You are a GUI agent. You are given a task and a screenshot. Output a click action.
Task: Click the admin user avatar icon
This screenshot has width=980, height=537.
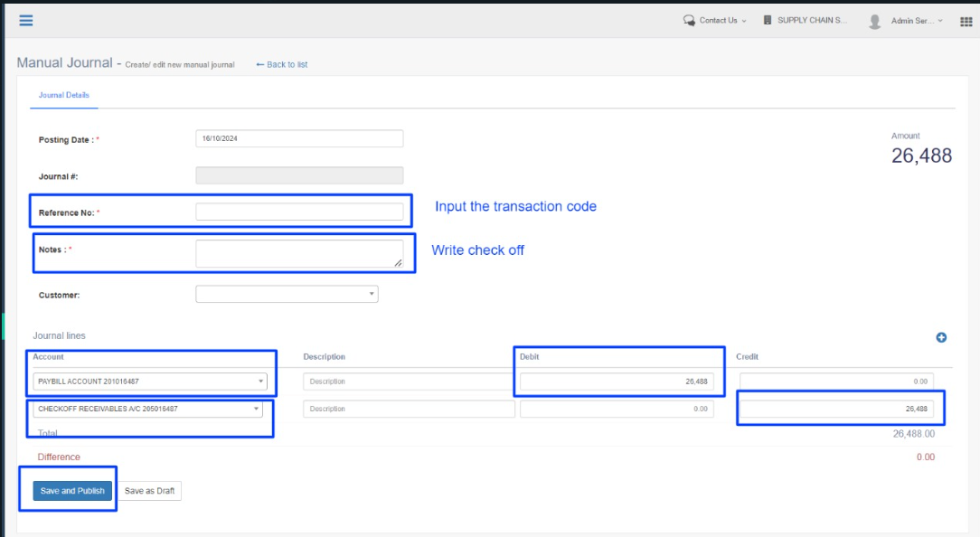click(874, 21)
